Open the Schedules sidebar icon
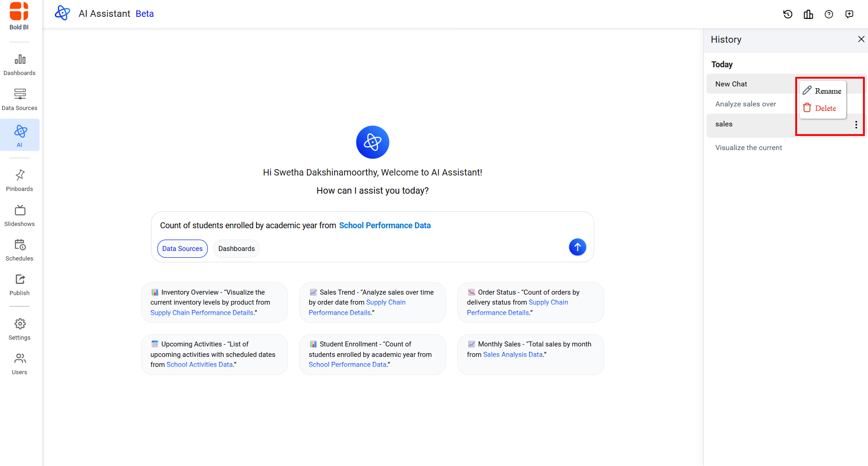Screen dimensions: 868x466 tap(20, 250)
